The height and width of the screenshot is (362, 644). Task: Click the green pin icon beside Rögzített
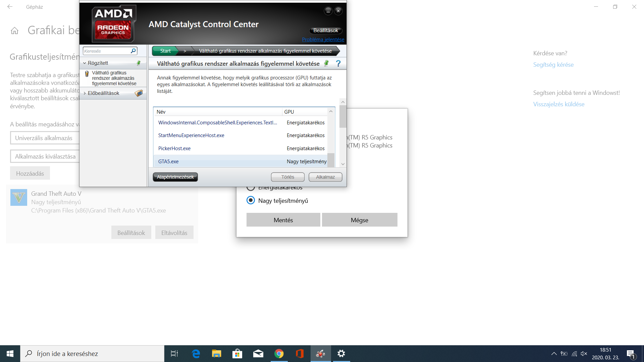pos(139,63)
